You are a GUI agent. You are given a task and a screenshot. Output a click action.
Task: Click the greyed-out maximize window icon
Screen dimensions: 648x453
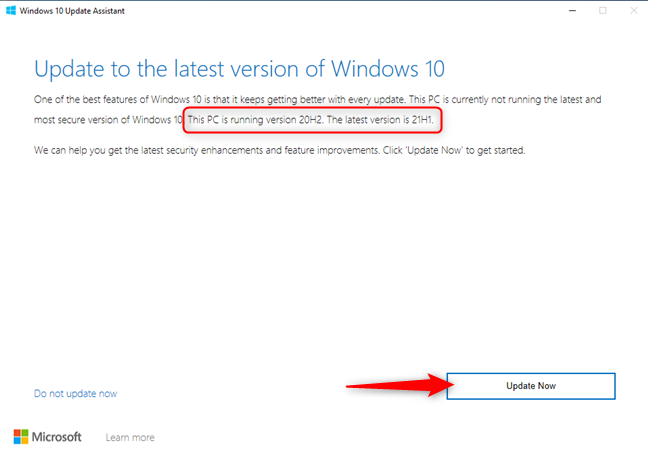click(x=603, y=10)
